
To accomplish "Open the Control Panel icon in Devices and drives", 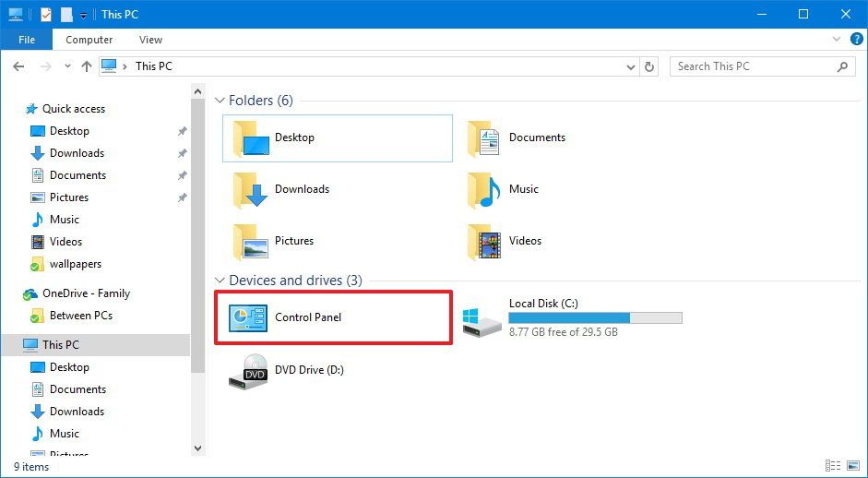I will click(248, 318).
